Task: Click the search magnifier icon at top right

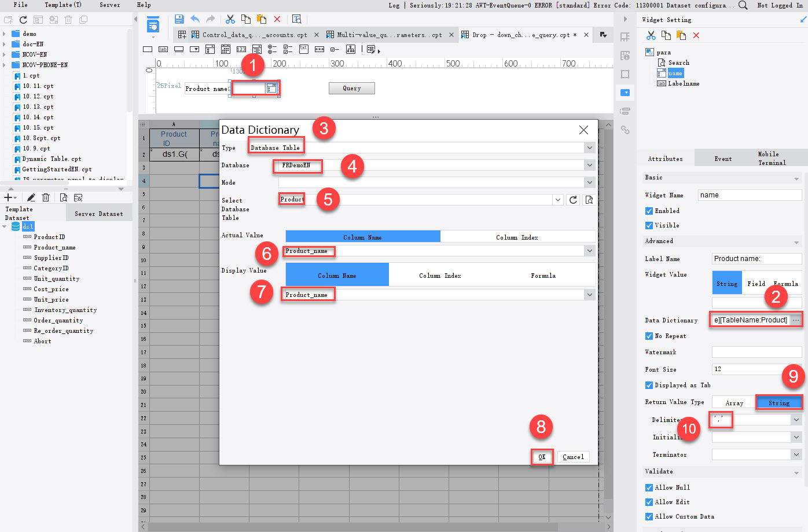Action: click(x=743, y=5)
